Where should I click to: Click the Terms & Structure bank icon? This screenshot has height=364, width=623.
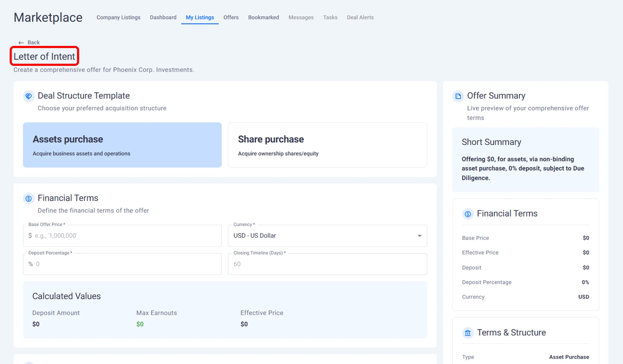coord(468,333)
